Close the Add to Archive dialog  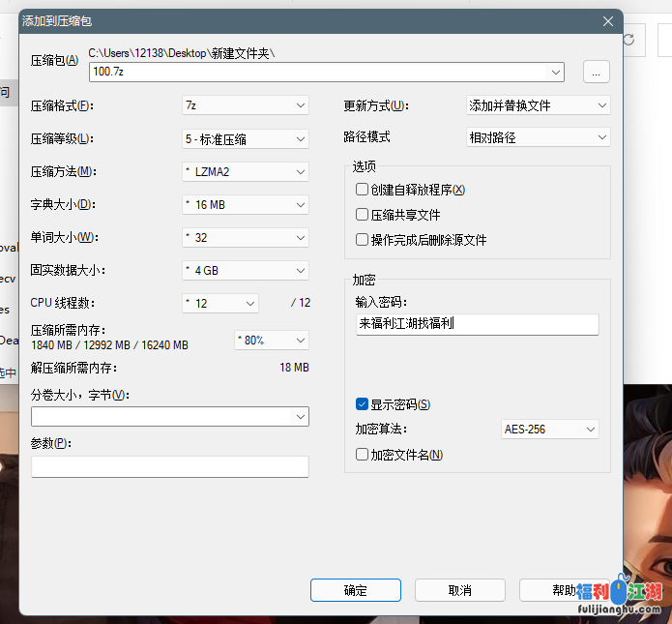607,20
